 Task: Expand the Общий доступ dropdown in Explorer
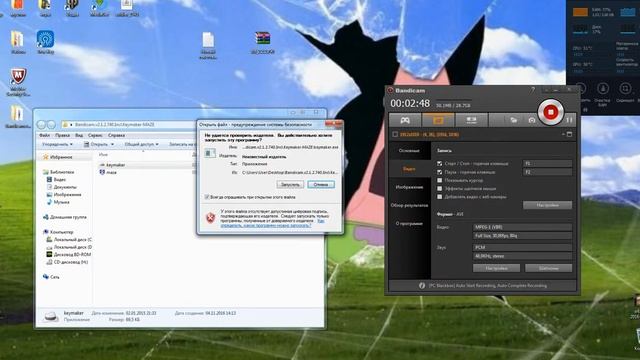click(x=141, y=144)
